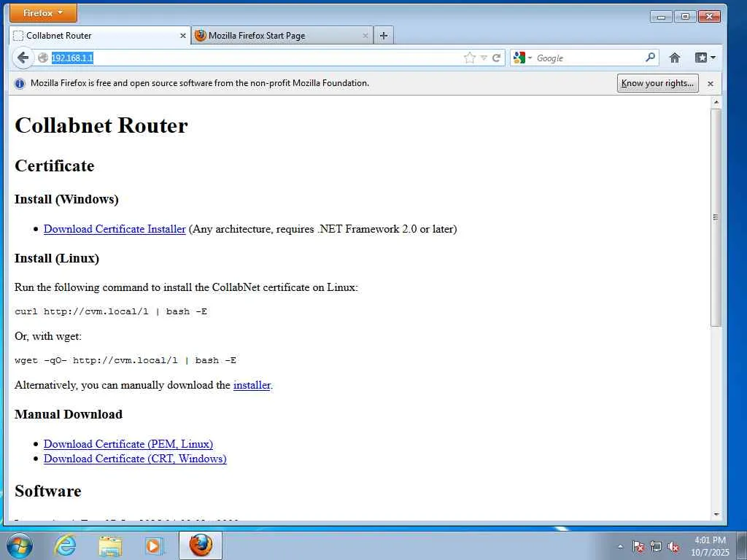Open the Google search engine dropdown
This screenshot has height=560, width=747.
523,58
